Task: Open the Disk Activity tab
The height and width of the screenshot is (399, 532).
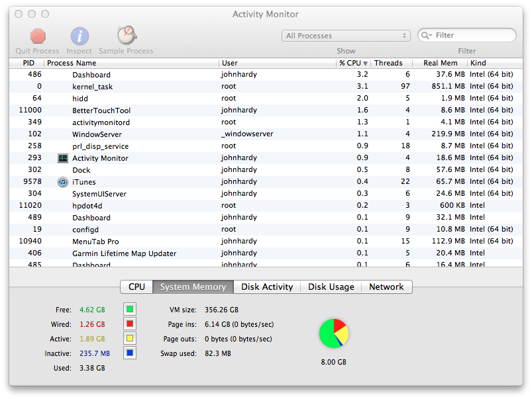Action: (267, 287)
